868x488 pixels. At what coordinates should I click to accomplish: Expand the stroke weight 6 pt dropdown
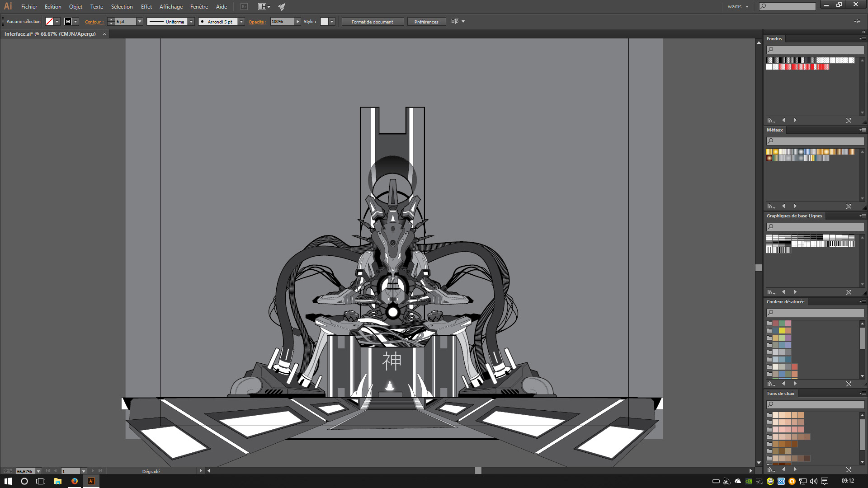pos(140,22)
